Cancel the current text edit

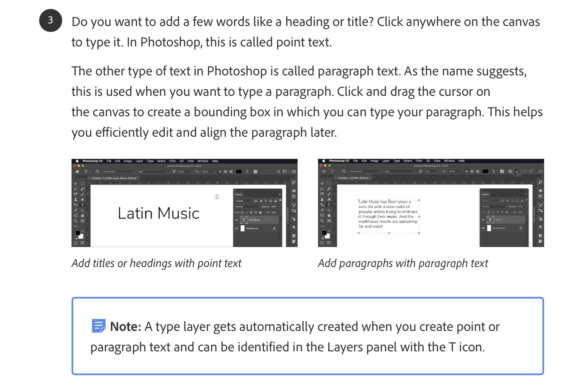(510, 171)
